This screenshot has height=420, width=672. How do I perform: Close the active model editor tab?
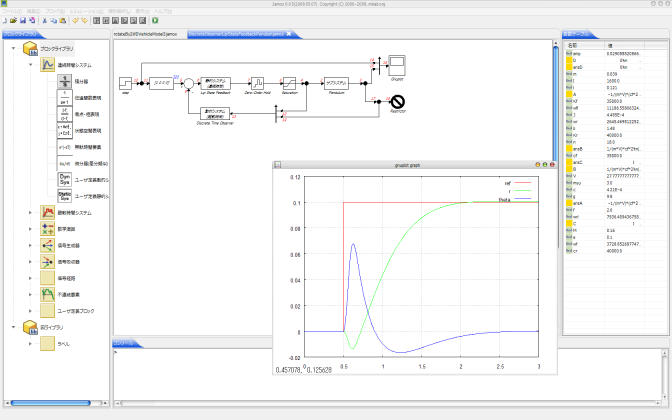[x=291, y=34]
